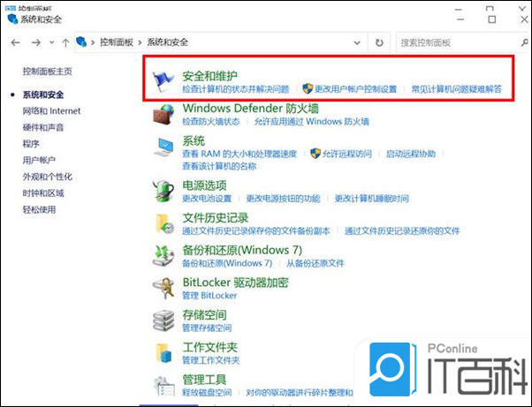Click 检查计算机的状态并解决问题 link
Viewport: 532px width, 407px height.
pos(235,89)
